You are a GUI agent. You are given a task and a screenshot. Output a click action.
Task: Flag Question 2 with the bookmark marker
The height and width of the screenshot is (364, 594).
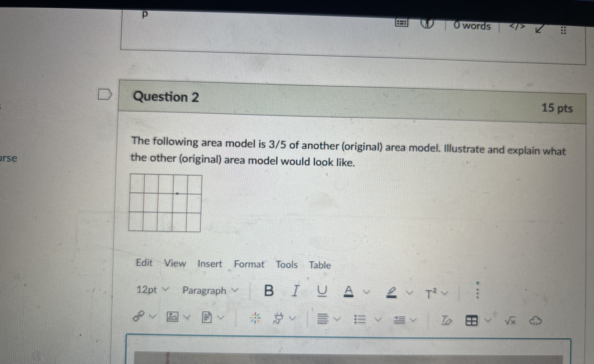105,94
